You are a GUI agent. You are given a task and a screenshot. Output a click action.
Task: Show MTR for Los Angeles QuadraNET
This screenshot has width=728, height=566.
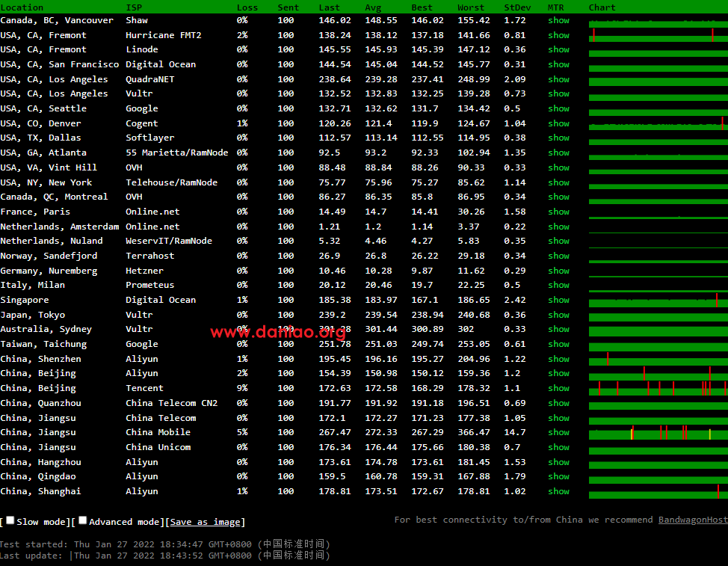558,79
